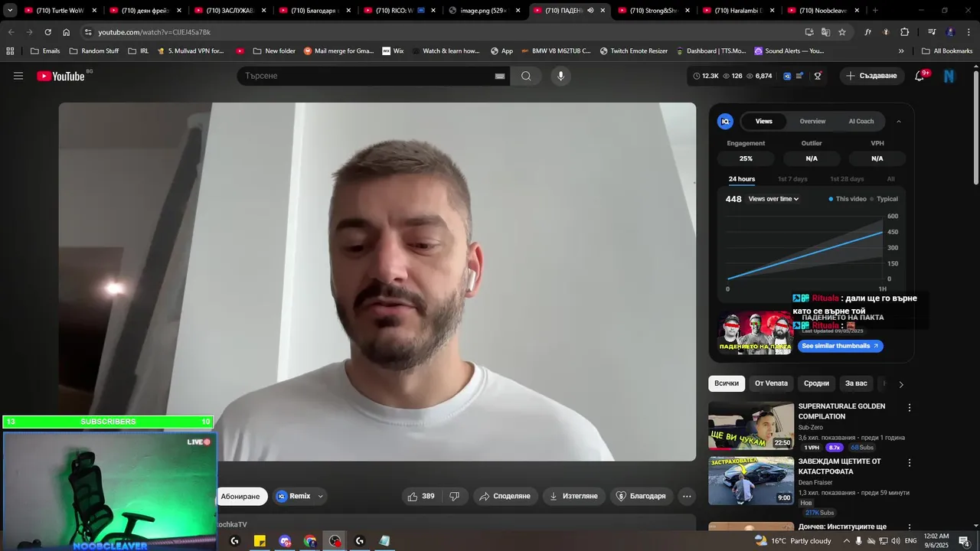The height and width of the screenshot is (551, 980).
Task: Open on-screen keyboard icon in search box
Action: pyautogui.click(x=500, y=76)
